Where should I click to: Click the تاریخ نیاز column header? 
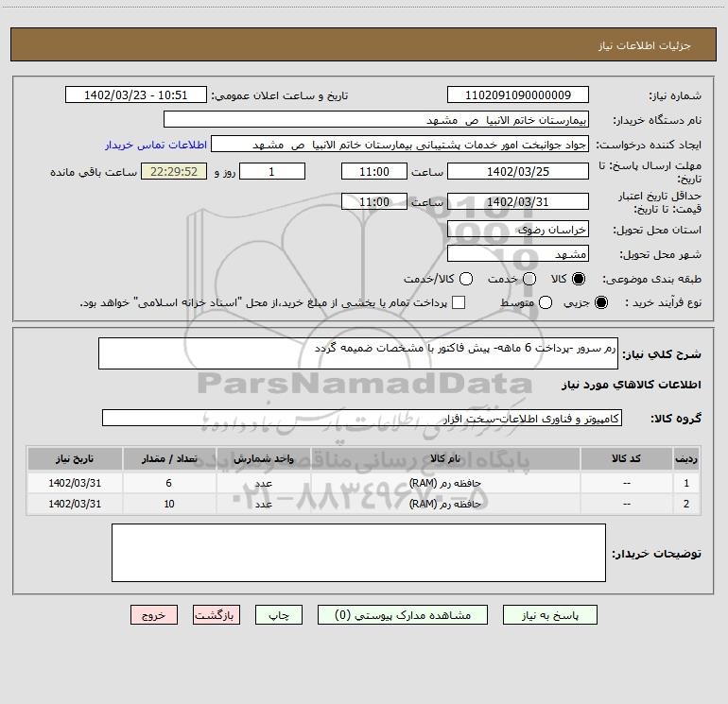point(75,459)
